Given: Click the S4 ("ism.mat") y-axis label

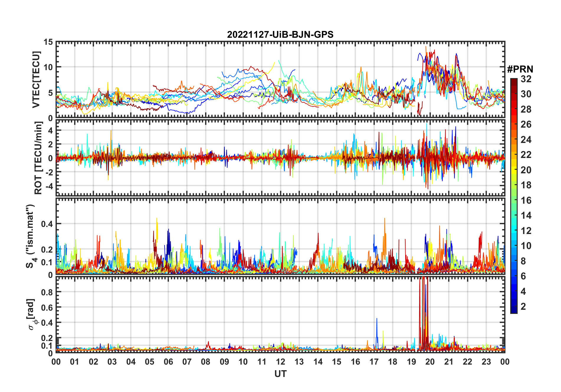Looking at the screenshot, I should click(x=30, y=236).
